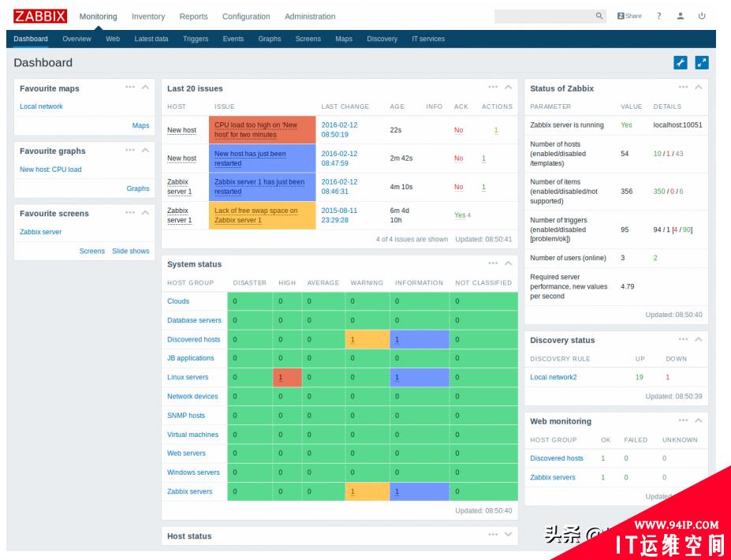
Task: Expand the Host status widget
Action: point(508,535)
